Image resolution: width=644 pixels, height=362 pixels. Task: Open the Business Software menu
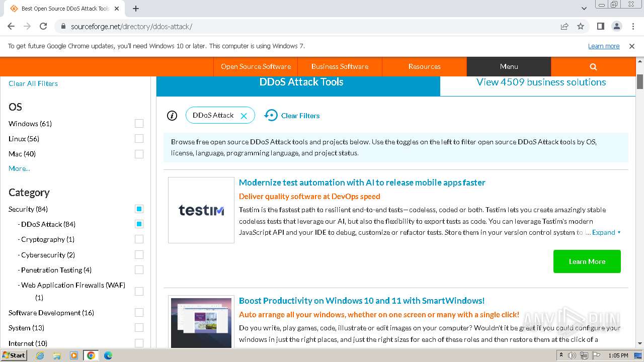pyautogui.click(x=340, y=66)
